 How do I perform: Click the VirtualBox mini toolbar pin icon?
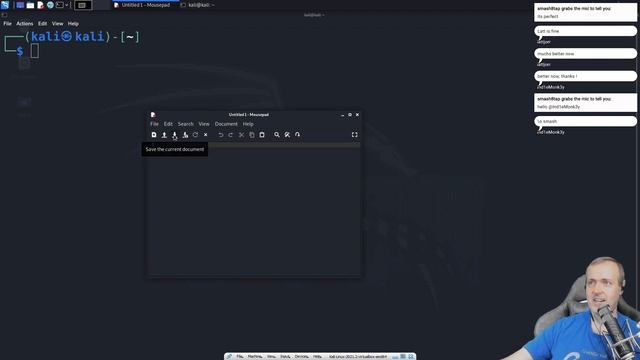229,356
